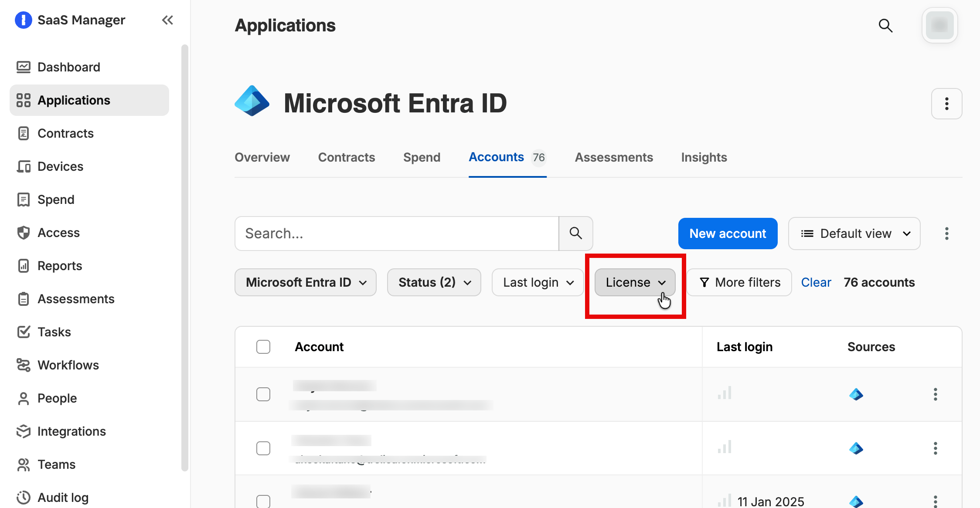Screen dimensions: 980x508
Task: Click Entra ID source icon in second row
Action: pyautogui.click(x=856, y=448)
